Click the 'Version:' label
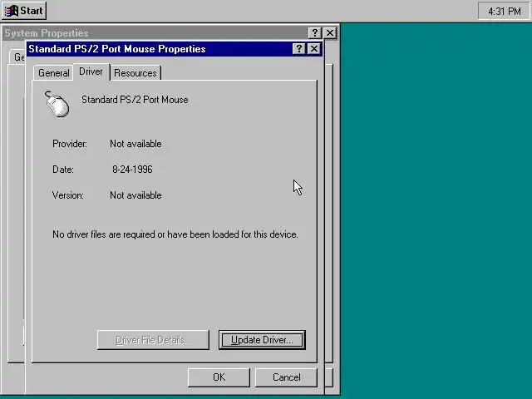This screenshot has width=532, height=399. coord(68,195)
